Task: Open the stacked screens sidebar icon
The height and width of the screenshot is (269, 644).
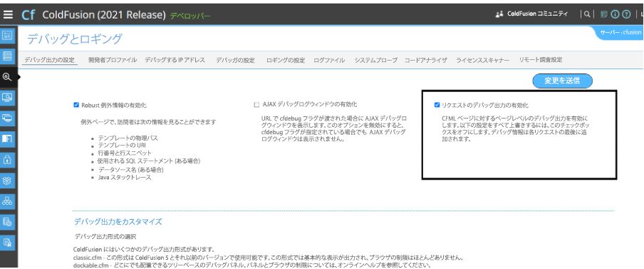Action: 7,118
